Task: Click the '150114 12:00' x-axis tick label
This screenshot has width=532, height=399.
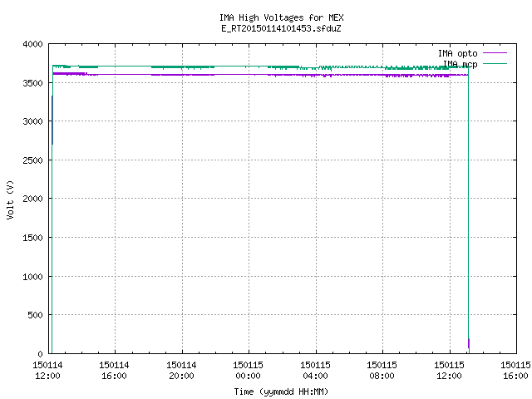Action: click(x=48, y=371)
